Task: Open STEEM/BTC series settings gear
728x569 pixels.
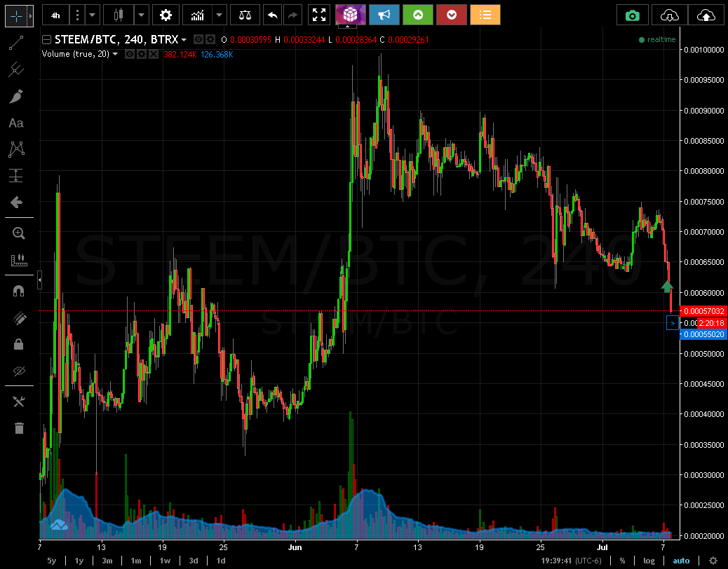Action: coord(210,40)
